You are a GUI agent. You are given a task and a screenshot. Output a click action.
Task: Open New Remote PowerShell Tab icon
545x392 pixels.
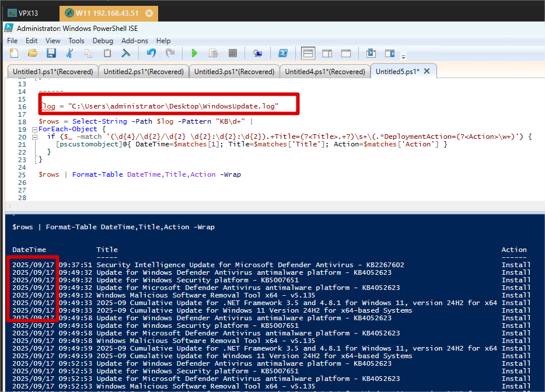257,54
